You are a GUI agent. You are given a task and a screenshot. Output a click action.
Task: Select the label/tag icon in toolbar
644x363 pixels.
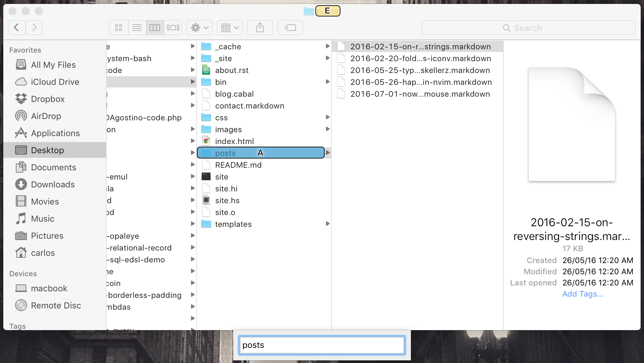pyautogui.click(x=291, y=27)
